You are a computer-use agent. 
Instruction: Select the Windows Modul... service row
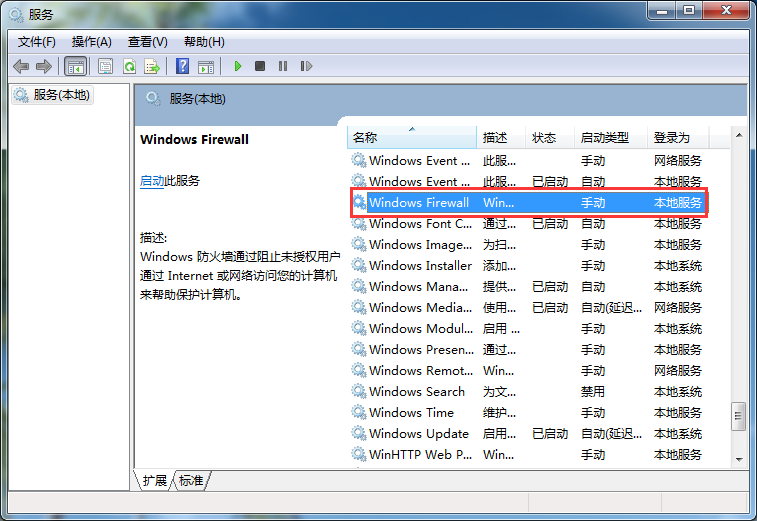528,329
